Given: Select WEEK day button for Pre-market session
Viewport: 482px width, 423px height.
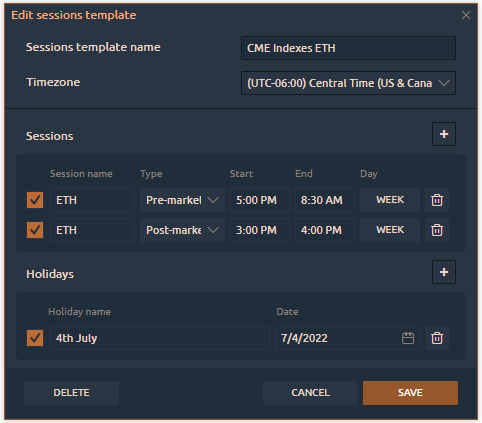Looking at the screenshot, I should point(390,200).
